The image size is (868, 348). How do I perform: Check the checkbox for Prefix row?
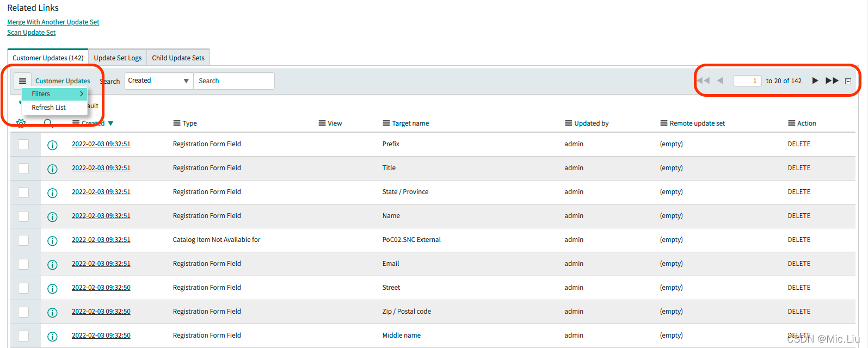coord(23,145)
